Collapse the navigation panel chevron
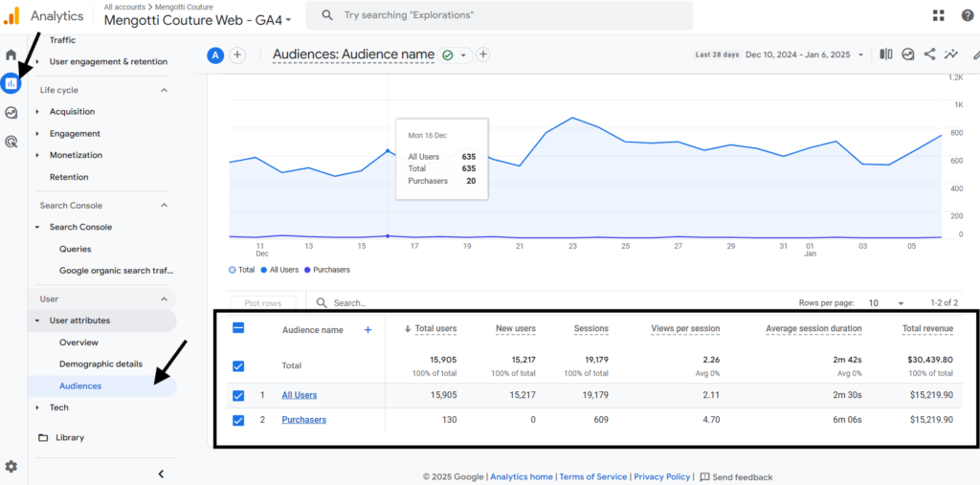Image resolution: width=980 pixels, height=485 pixels. tap(161, 474)
